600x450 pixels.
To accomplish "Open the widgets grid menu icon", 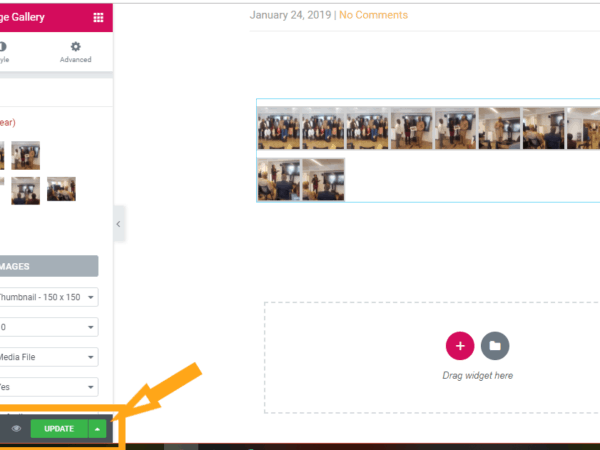I will pos(98,17).
